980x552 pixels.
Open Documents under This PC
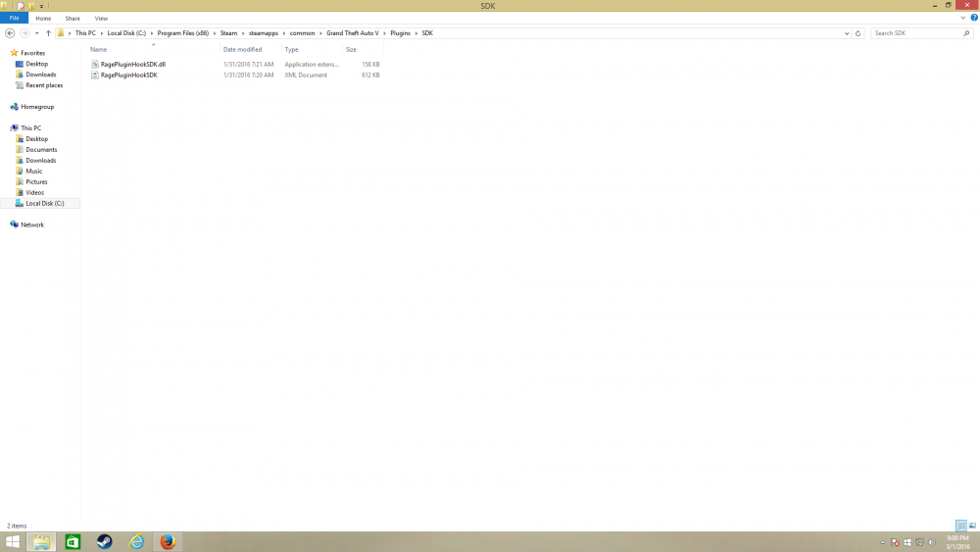point(41,149)
